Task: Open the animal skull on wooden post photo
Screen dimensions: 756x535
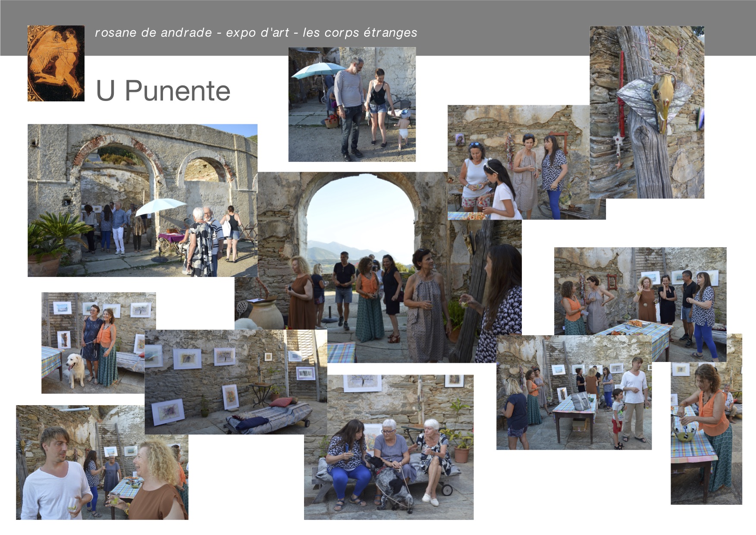Action: (647, 112)
